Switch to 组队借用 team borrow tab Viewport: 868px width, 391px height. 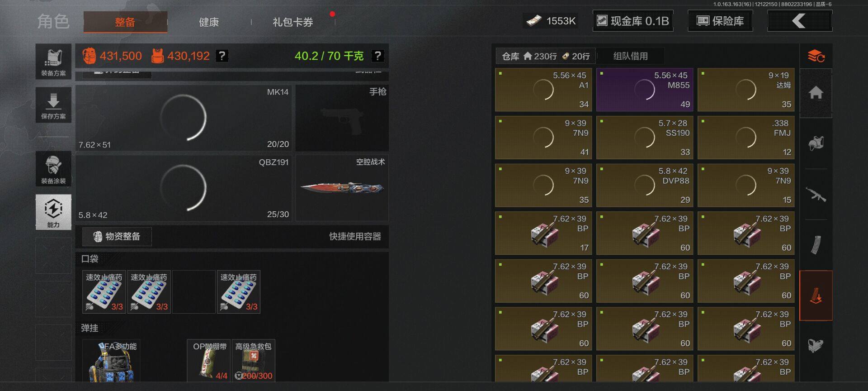coord(630,56)
